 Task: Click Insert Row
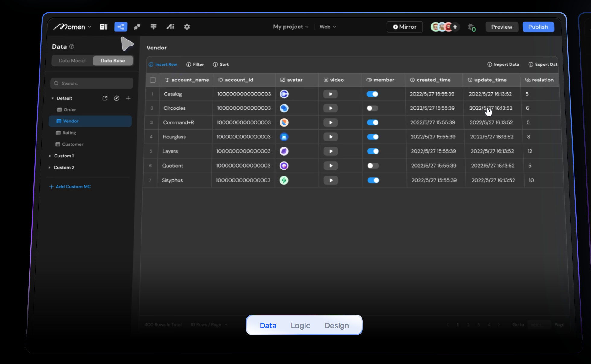point(163,65)
